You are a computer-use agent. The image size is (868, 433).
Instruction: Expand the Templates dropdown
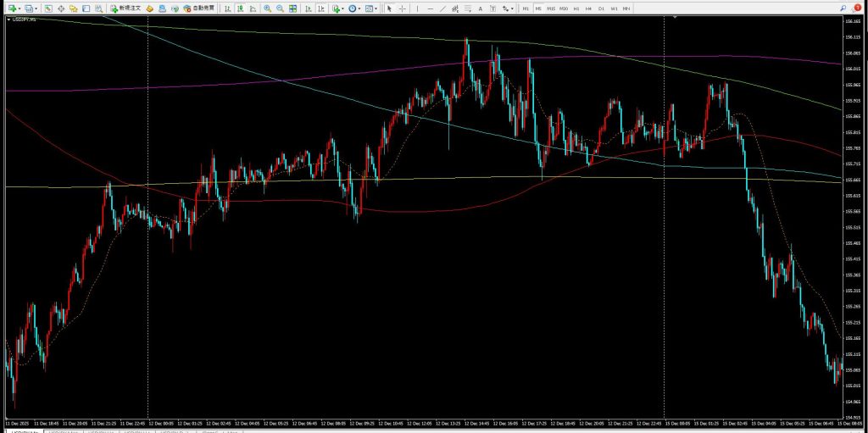pos(373,8)
